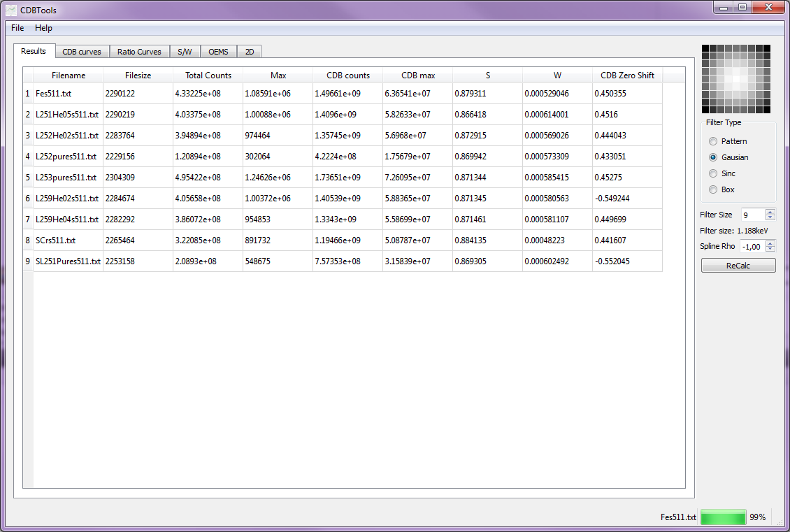Select the L259He02s511.txt filename cell
The image size is (790, 532).
(68, 198)
